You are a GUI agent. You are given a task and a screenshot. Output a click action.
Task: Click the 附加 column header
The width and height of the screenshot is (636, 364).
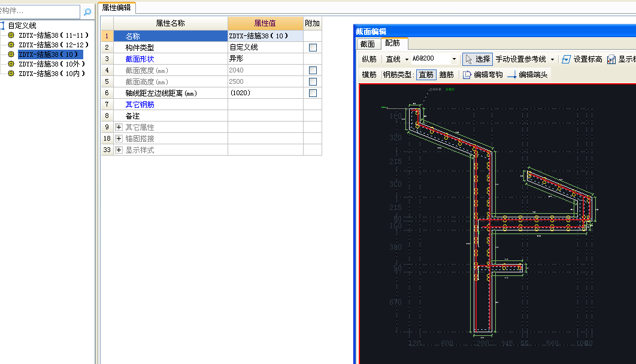coord(313,23)
